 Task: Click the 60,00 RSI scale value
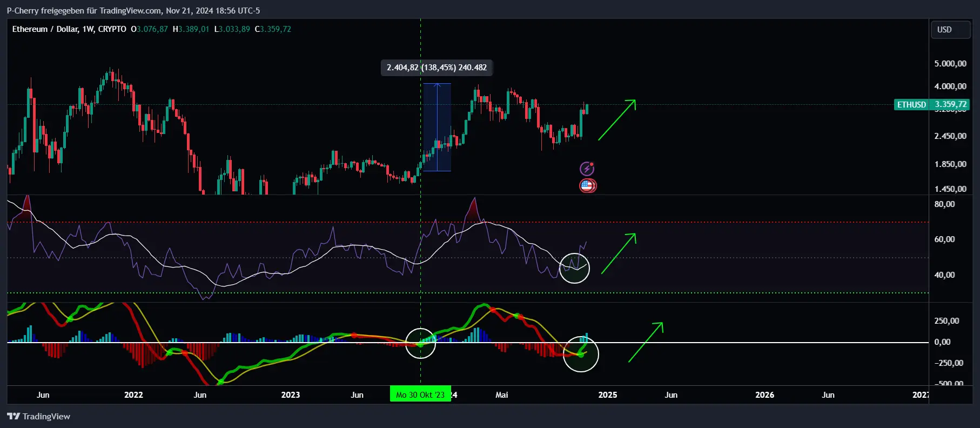pos(944,239)
